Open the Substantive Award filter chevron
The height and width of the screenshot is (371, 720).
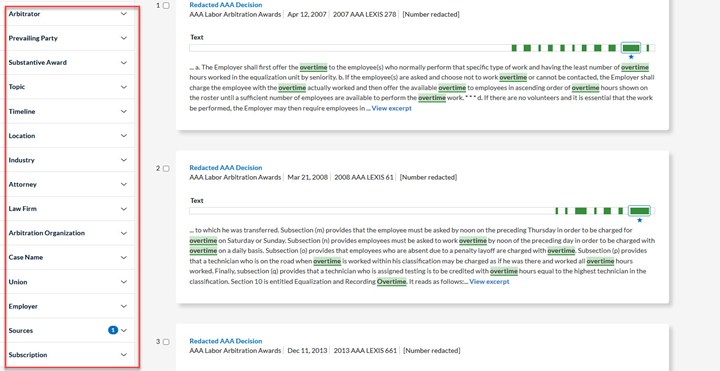(x=124, y=62)
